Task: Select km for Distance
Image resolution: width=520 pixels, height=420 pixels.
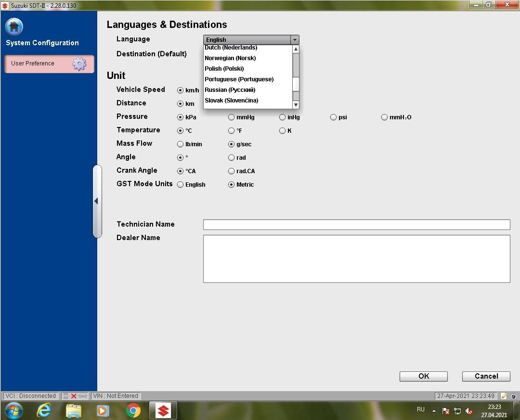Action: [180, 104]
